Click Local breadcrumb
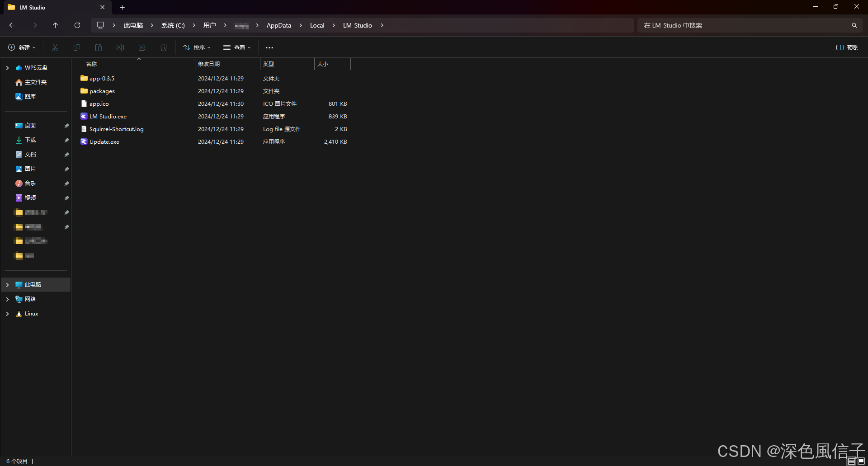868x466 pixels. click(x=317, y=25)
